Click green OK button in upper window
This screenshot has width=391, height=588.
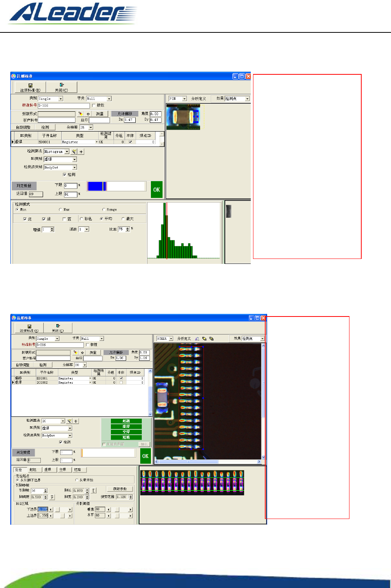pos(157,190)
